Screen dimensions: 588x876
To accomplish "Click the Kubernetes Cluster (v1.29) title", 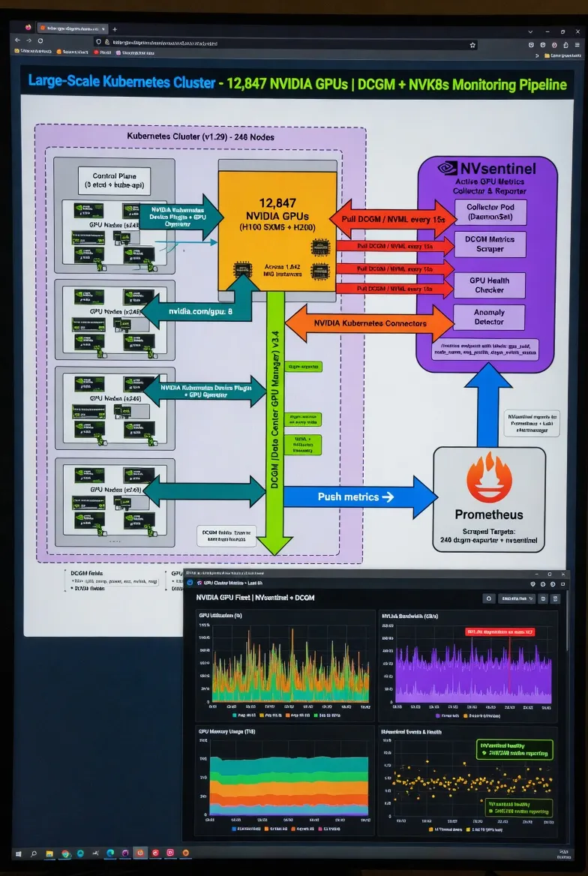I will (201, 136).
